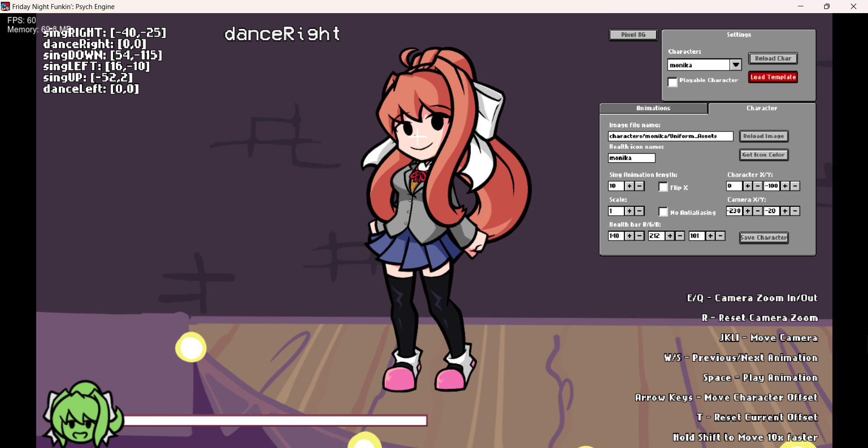Screen dimensions: 868x448
Task: Click the Psych Engine title bar icon
Action: click(x=5, y=6)
